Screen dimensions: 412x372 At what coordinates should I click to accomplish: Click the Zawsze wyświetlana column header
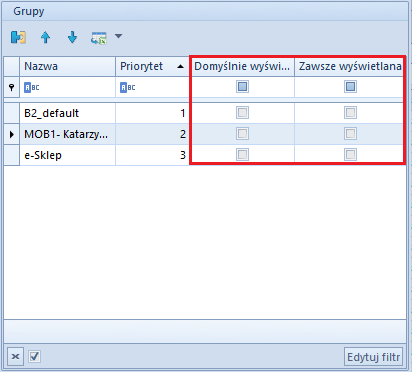[350, 66]
